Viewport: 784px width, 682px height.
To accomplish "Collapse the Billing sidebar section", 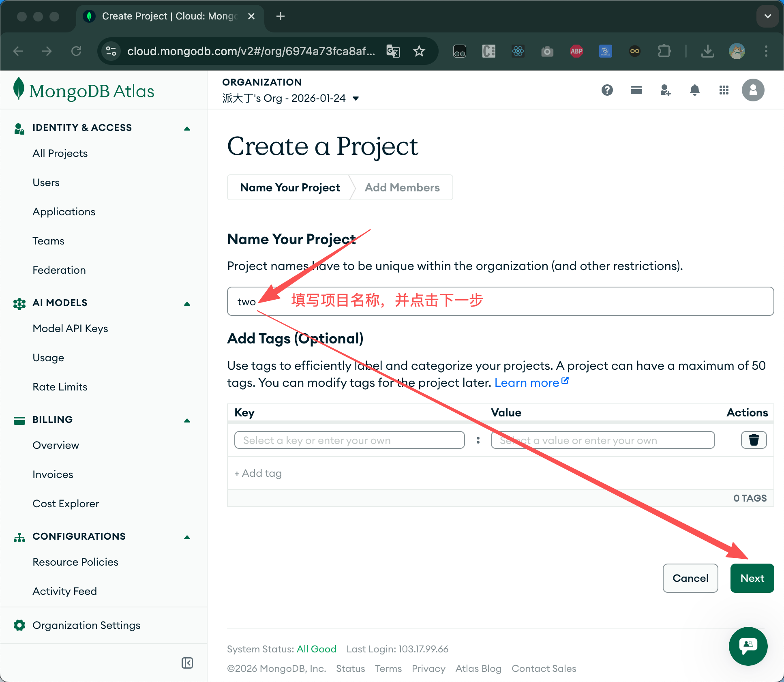I will click(x=187, y=420).
